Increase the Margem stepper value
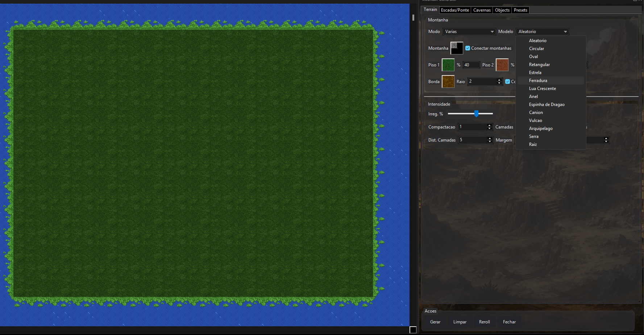This screenshot has width=644, height=335. click(606, 138)
